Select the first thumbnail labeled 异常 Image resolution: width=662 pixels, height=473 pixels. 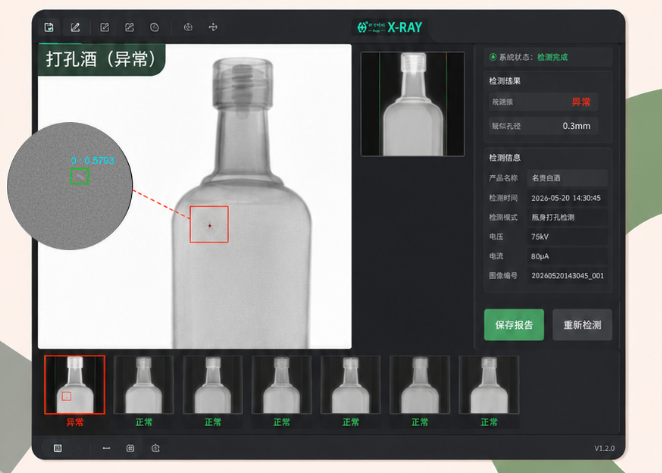point(75,385)
